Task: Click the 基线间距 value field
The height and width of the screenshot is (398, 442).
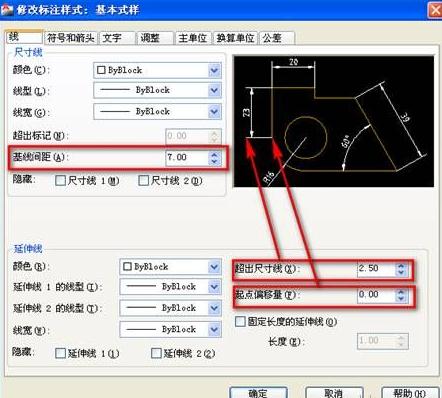Action: [187, 157]
